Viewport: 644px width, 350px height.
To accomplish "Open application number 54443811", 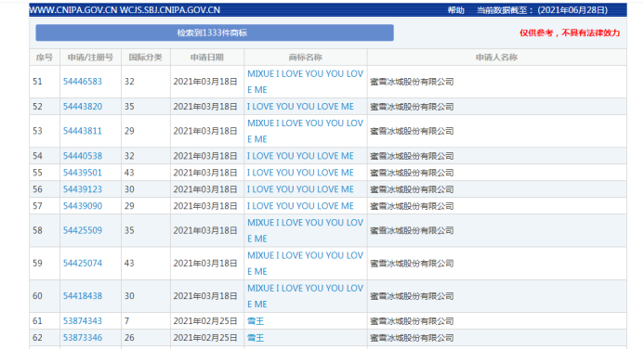I will point(83,131).
